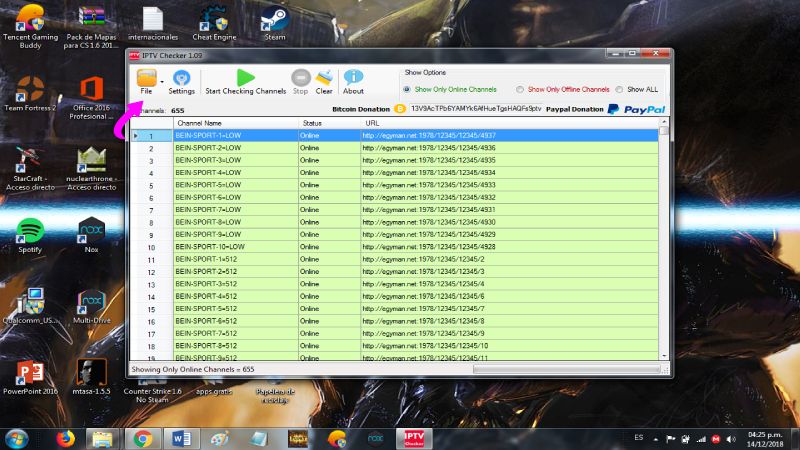Screen dimensions: 800x450
Task: Select Show ALL radio option
Action: (x=619, y=89)
